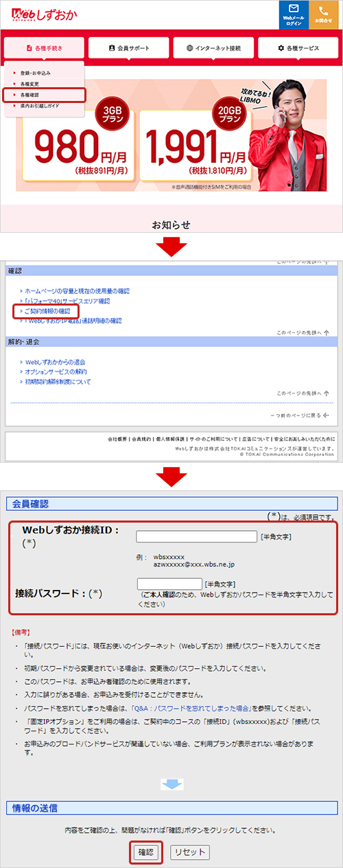343x868 pixels.
Task: Click the リセット button
Action: tap(189, 852)
